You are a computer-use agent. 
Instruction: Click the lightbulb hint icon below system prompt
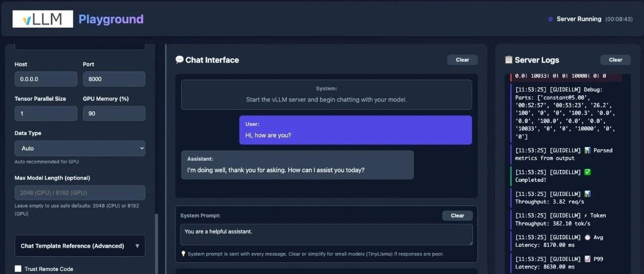pyautogui.click(x=183, y=254)
